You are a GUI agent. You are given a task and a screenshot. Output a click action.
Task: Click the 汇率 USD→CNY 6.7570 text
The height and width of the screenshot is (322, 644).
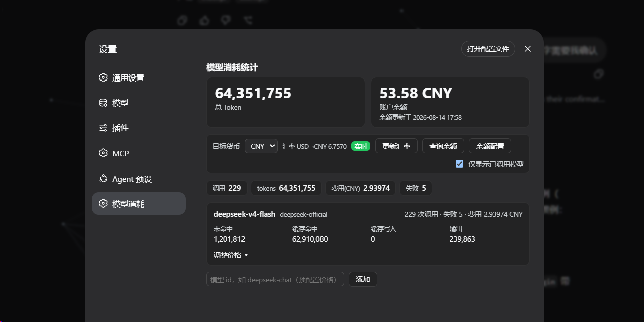click(x=314, y=146)
